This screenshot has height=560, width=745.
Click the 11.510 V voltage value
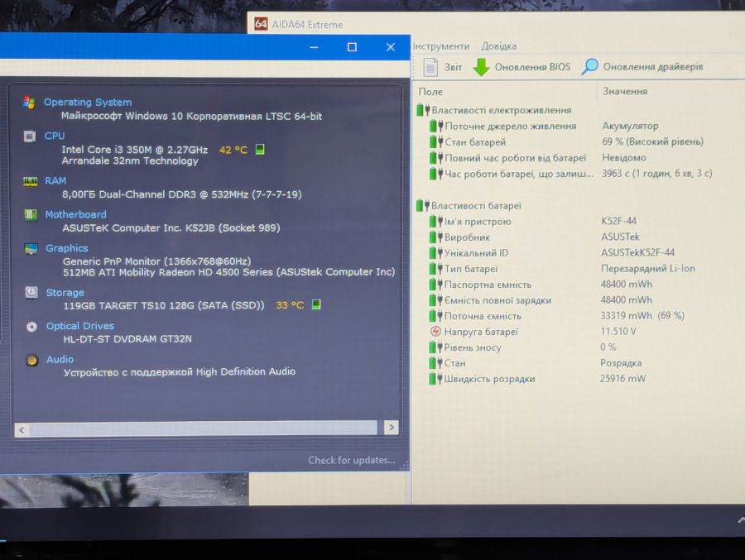point(618,331)
